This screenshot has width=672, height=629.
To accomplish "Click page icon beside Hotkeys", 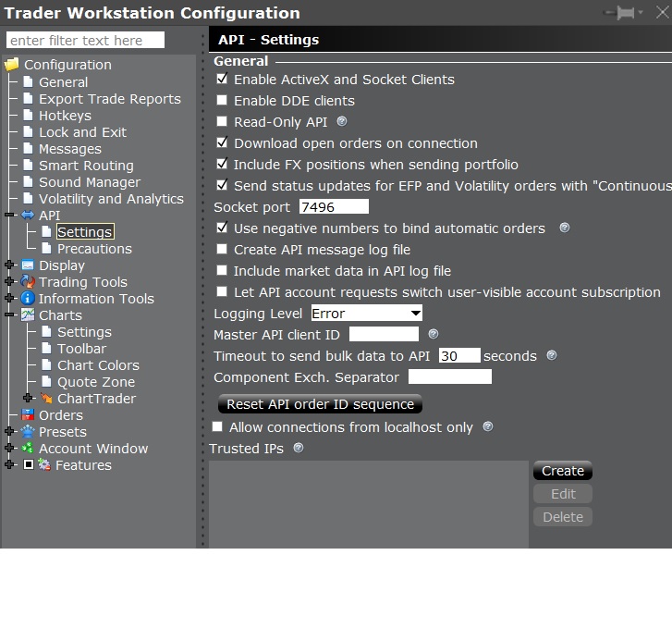I will point(29,115).
